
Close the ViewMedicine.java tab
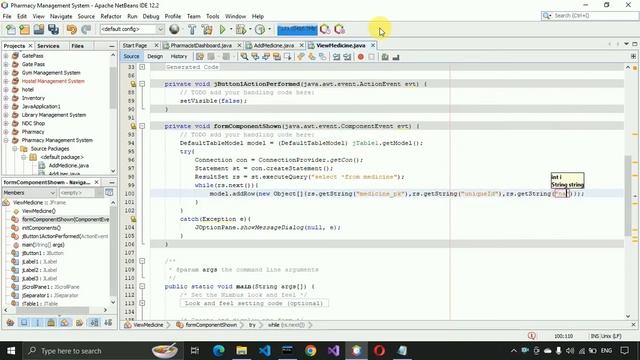(x=373, y=45)
